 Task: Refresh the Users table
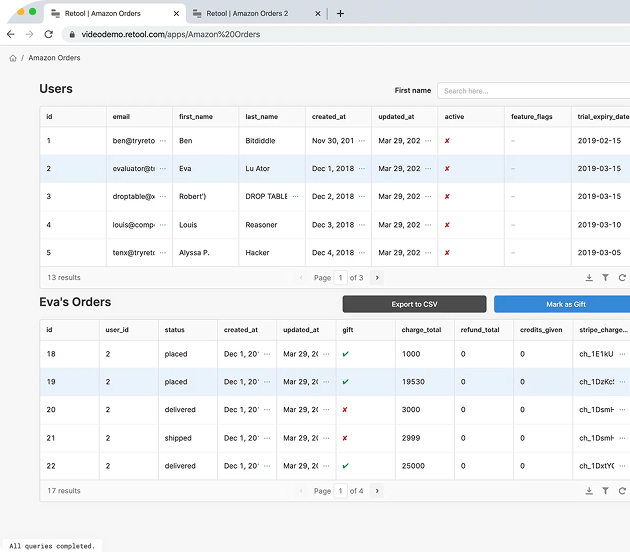[x=622, y=278]
